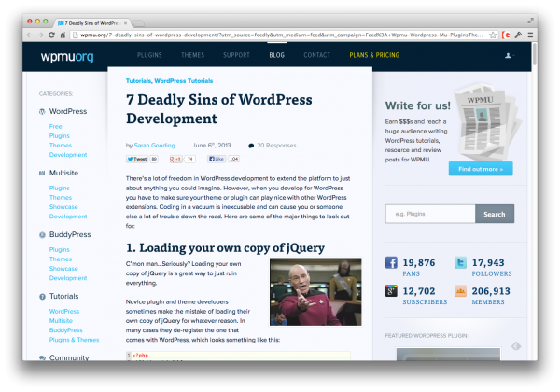Click the orange members icon

461,291
